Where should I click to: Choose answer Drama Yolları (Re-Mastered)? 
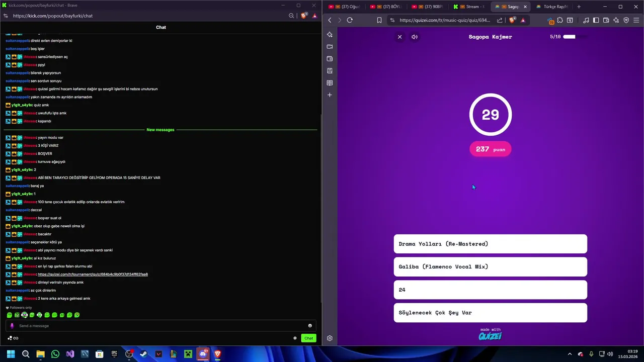pos(491,244)
